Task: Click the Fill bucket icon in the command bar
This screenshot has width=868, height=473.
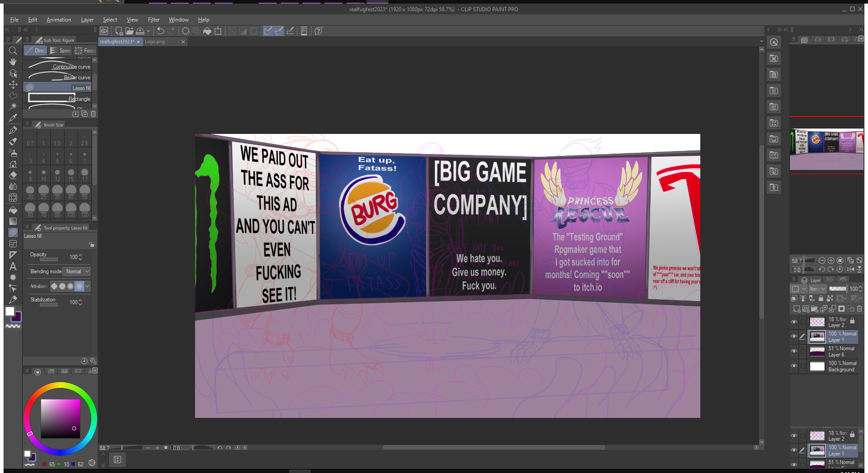Action: 207,31
